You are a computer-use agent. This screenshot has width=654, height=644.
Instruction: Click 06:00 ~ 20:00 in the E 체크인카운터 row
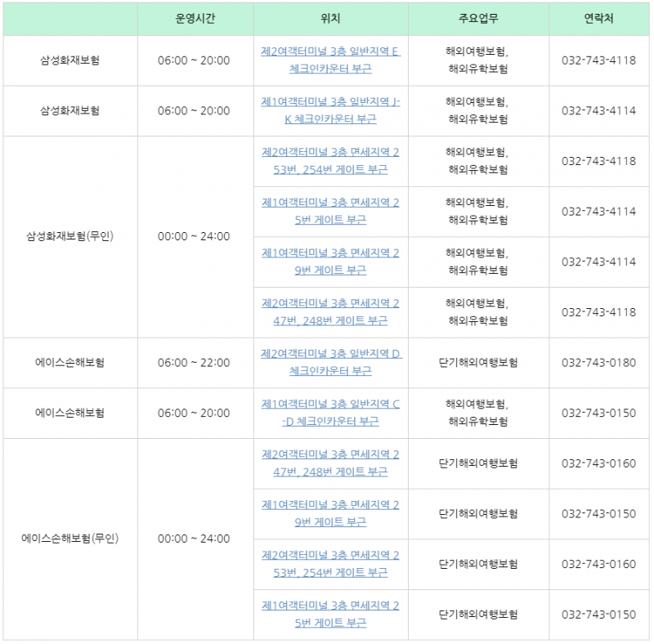click(194, 60)
